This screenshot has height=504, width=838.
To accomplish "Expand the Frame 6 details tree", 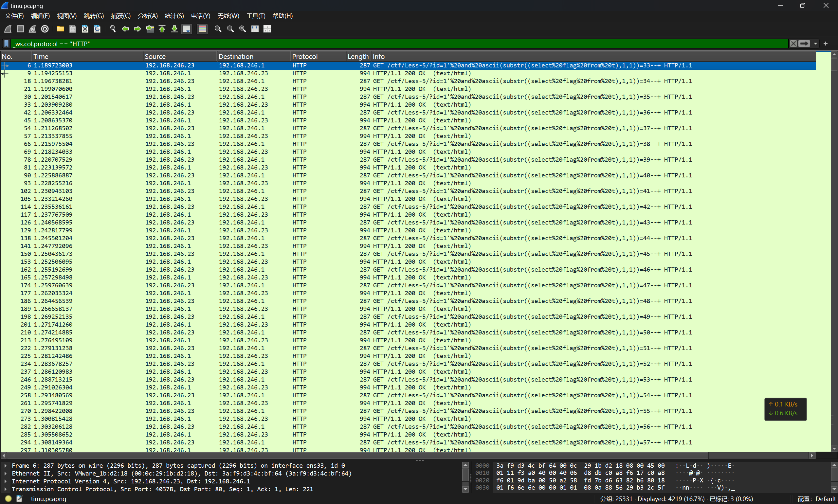I will coord(6,466).
